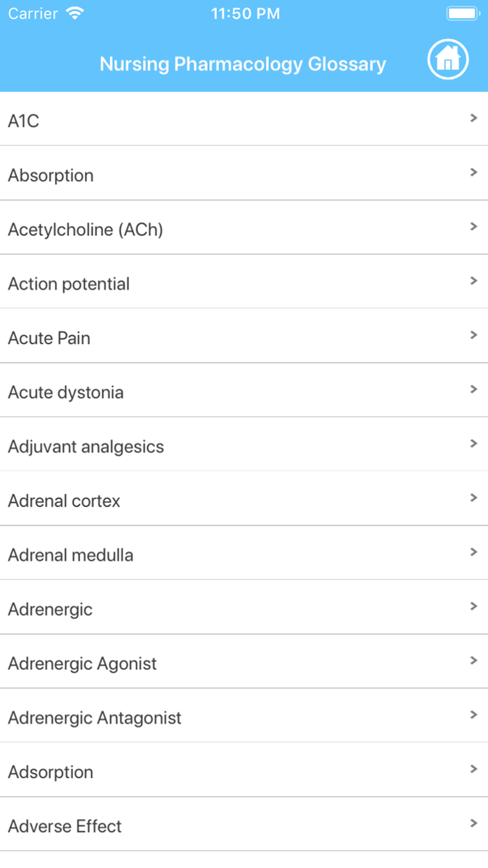The width and height of the screenshot is (488, 868).
Task: Tap the 11:50 PM clock
Action: [245, 13]
